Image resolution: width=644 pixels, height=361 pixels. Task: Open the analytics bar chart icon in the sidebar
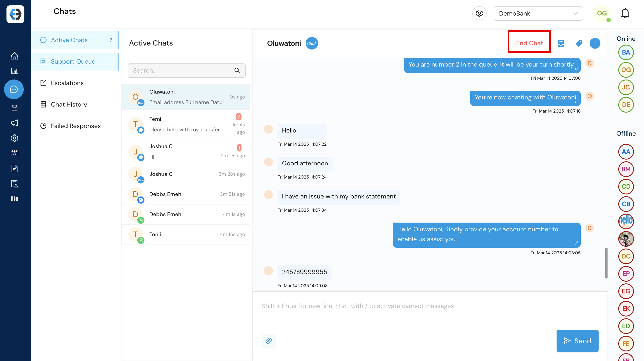[x=15, y=71]
